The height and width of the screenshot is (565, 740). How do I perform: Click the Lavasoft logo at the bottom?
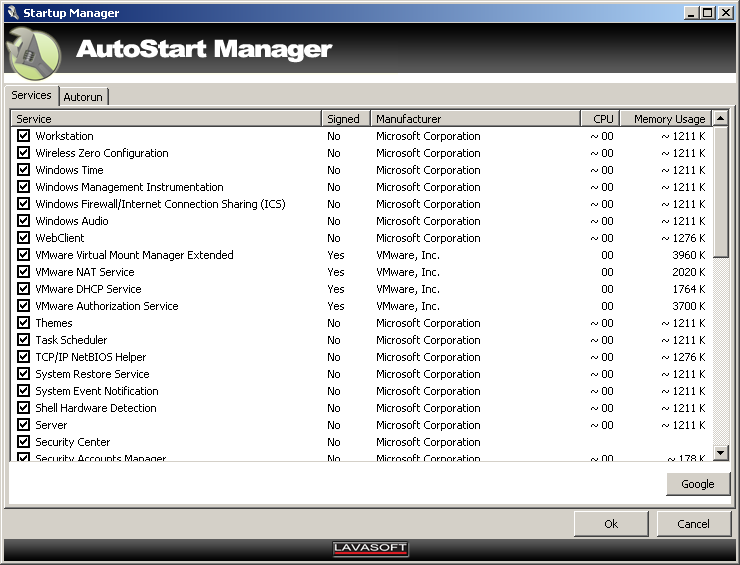(370, 548)
